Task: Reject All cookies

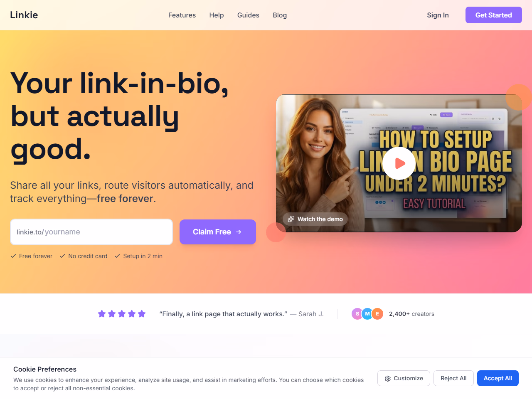Action: (x=453, y=378)
